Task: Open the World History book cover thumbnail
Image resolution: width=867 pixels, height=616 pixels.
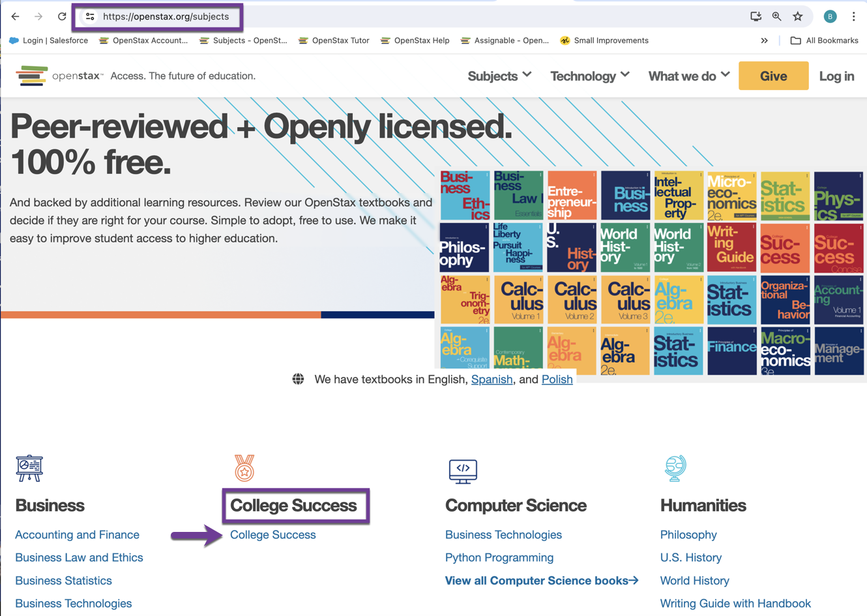Action: point(625,247)
